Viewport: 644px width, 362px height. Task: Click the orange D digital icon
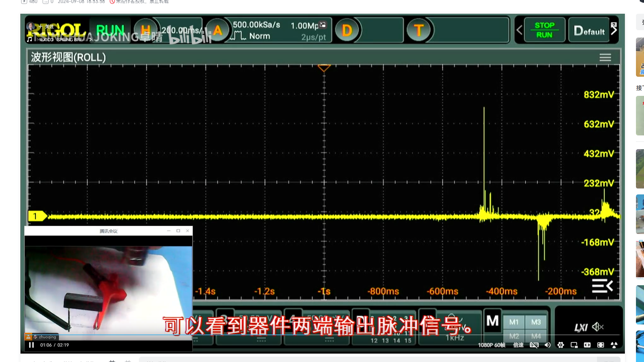click(x=347, y=31)
